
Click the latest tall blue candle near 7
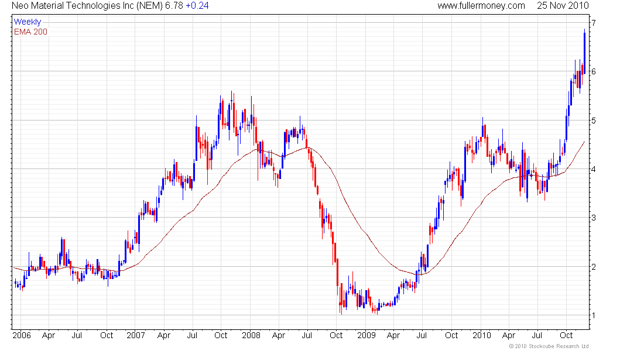[584, 53]
